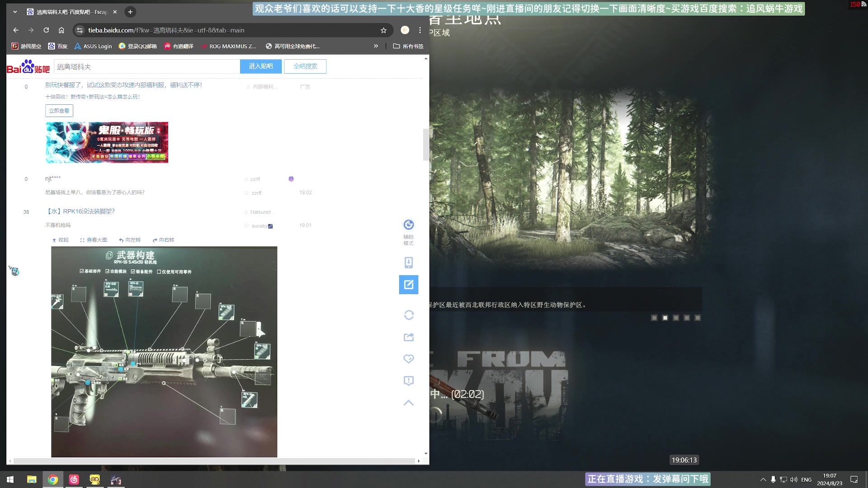
Task: Click blue compose post icon
Action: pyautogui.click(x=409, y=285)
